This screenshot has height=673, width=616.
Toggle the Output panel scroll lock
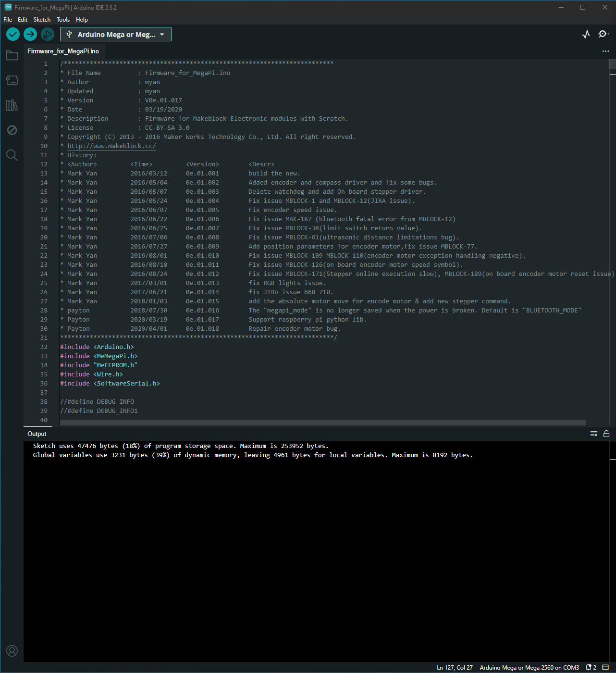[606, 434]
